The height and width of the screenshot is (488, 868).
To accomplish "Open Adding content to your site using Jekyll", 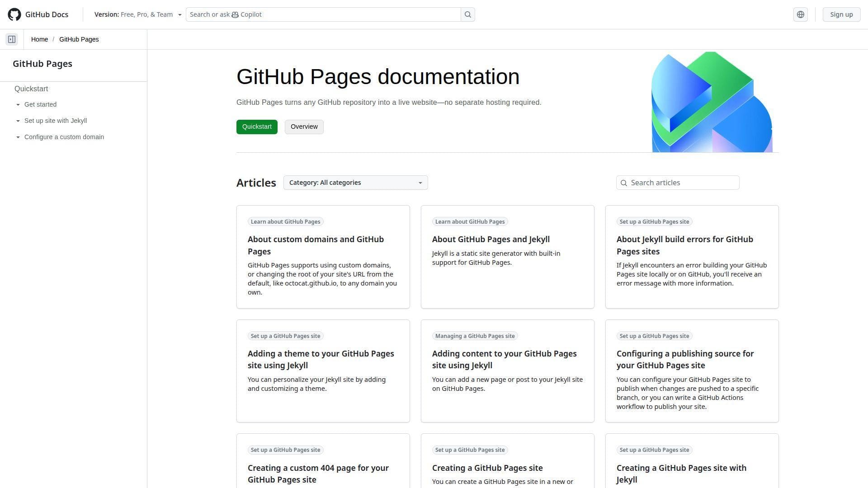I will pos(504,360).
